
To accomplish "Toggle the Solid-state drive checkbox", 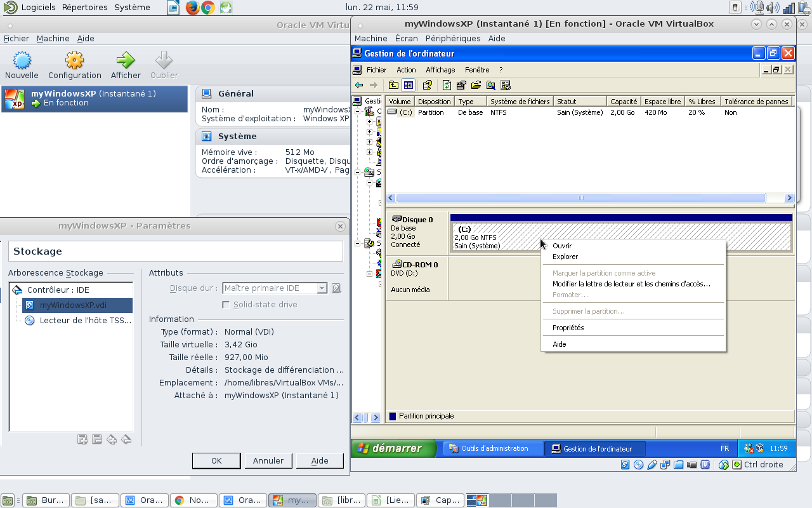I will [x=225, y=305].
